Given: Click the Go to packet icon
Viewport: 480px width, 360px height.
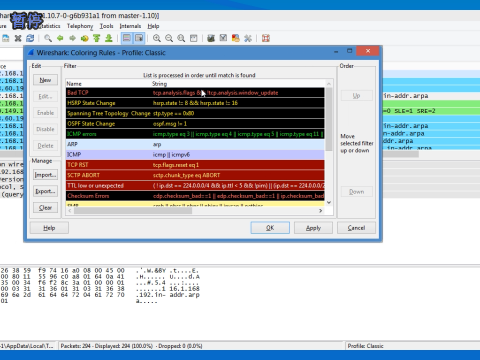Looking at the screenshot, I should click(x=84, y=38).
